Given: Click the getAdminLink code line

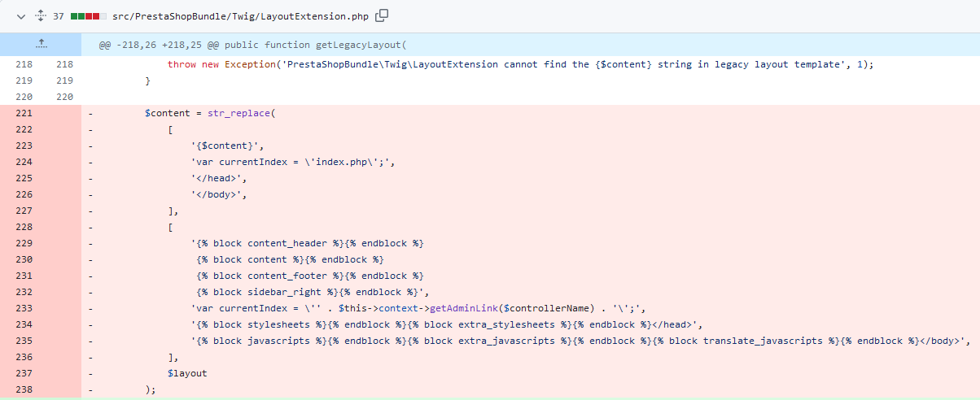Looking at the screenshot, I should 418,309.
